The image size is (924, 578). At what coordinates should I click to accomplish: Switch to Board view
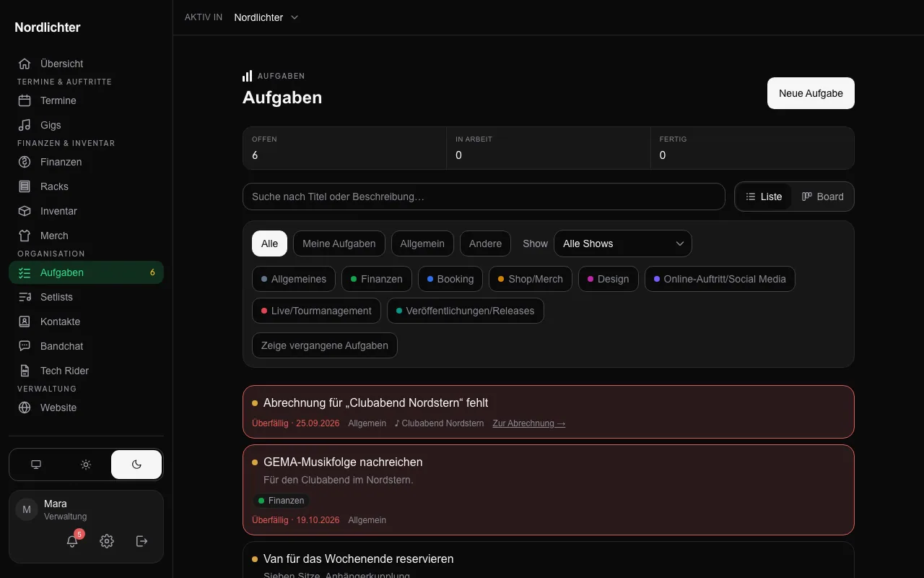click(823, 197)
